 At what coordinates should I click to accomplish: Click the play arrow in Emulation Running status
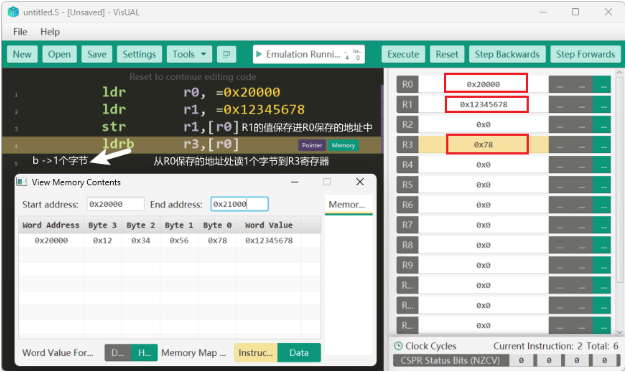tap(259, 54)
